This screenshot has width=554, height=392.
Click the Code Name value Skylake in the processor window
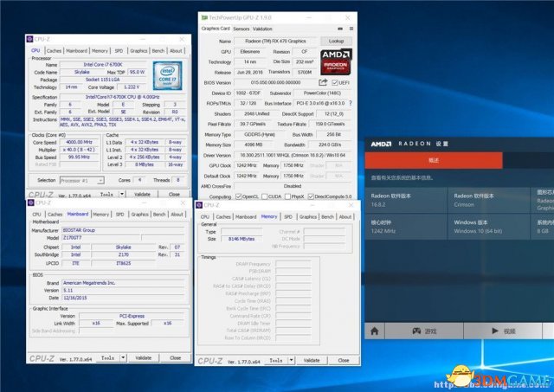click(82, 72)
